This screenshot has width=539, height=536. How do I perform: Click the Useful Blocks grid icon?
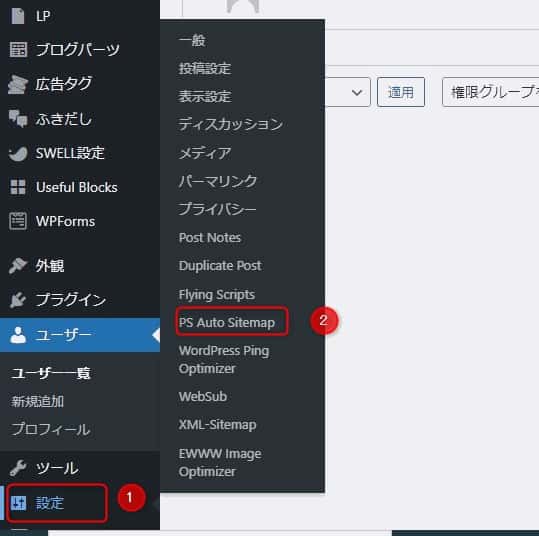(18, 187)
